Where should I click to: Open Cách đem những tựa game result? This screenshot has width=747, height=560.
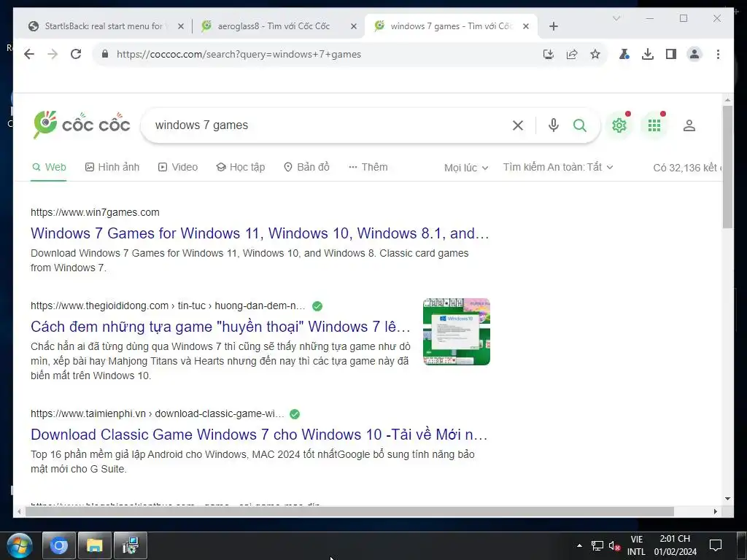(x=220, y=327)
